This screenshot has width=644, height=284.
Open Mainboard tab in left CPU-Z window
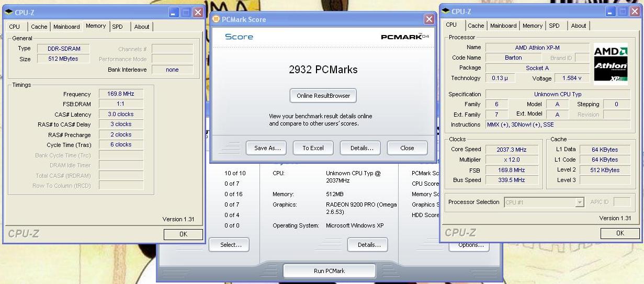click(x=66, y=27)
